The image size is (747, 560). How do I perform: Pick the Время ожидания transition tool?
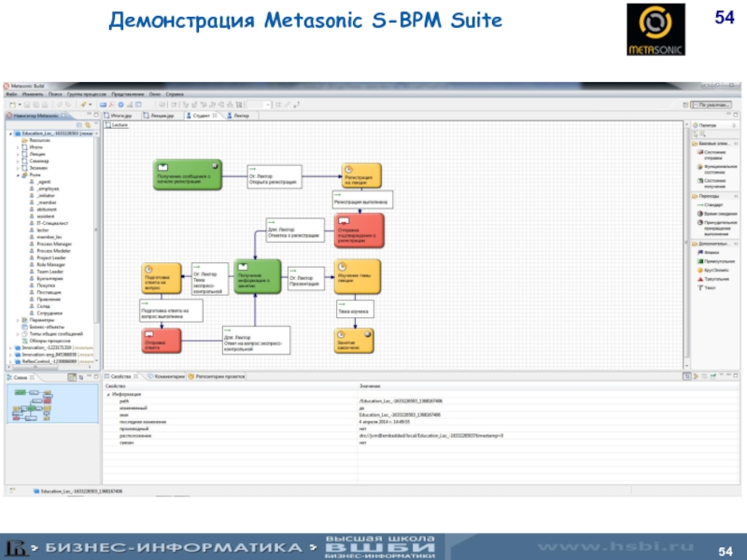(x=717, y=214)
